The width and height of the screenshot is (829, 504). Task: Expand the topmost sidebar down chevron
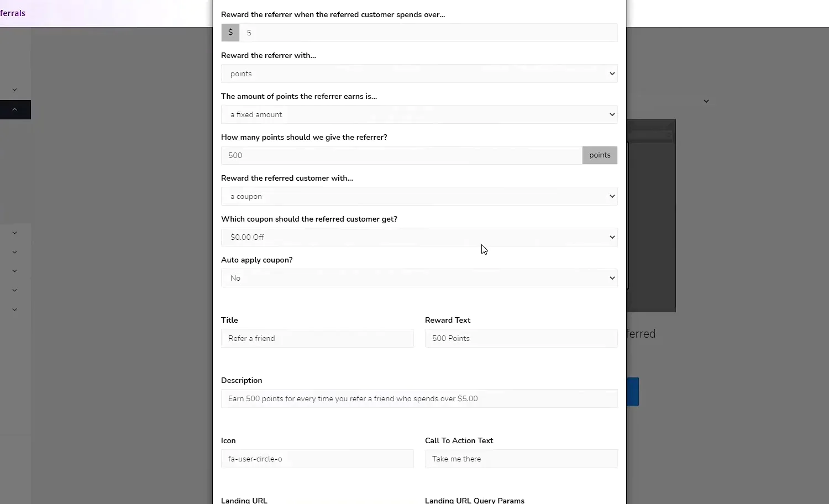[15, 90]
